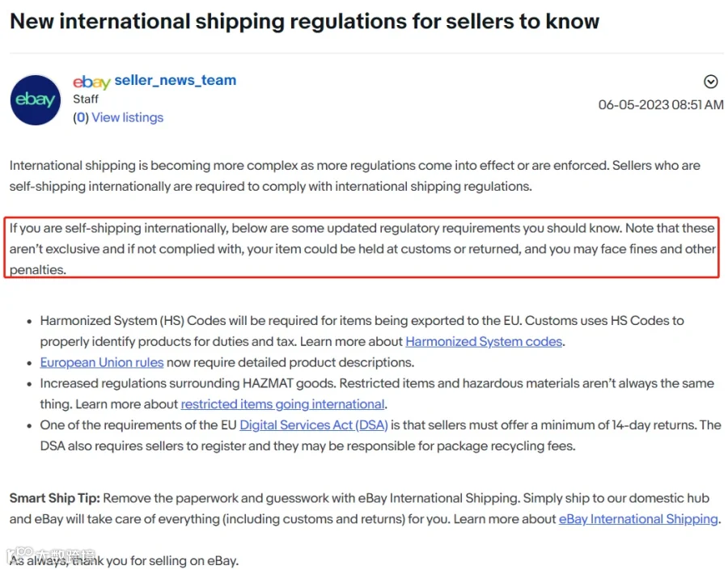Open Digital Services Act (DSA) link
Viewport: 728px width, 570px height.
point(313,425)
